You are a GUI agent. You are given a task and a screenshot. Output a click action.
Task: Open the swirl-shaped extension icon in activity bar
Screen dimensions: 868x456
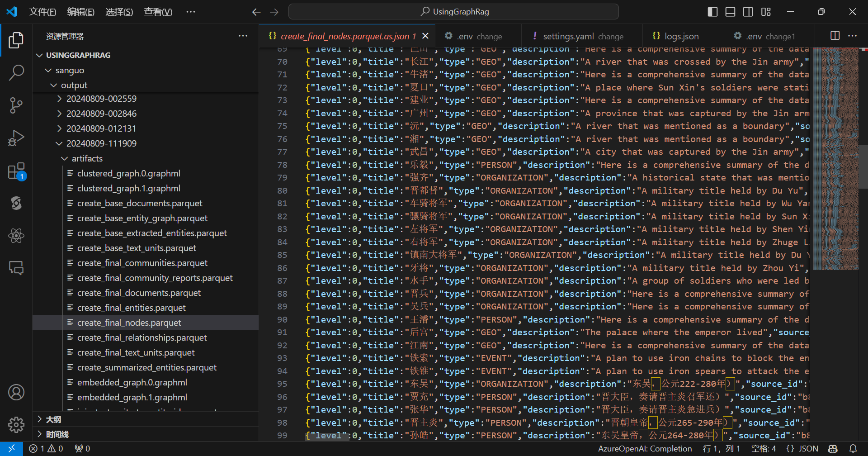pyautogui.click(x=16, y=203)
